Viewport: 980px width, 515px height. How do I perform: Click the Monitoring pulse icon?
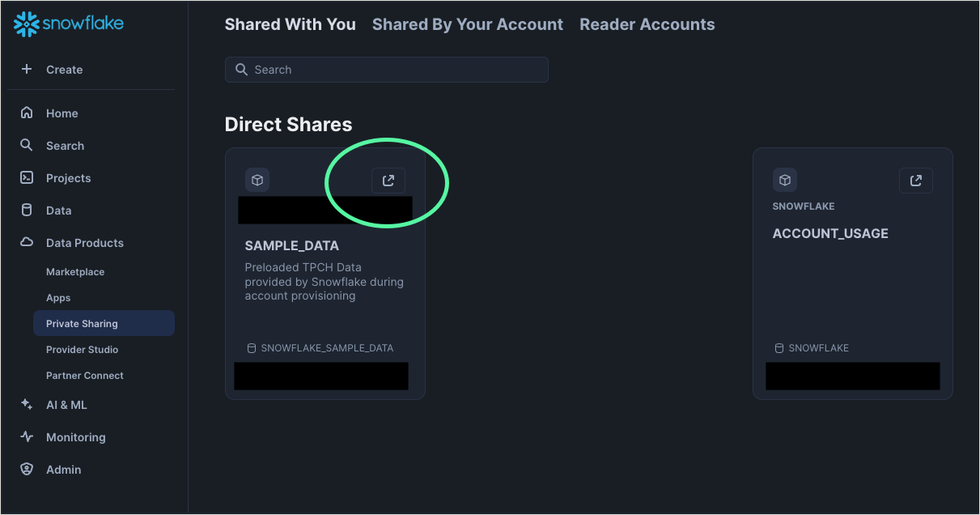26,436
